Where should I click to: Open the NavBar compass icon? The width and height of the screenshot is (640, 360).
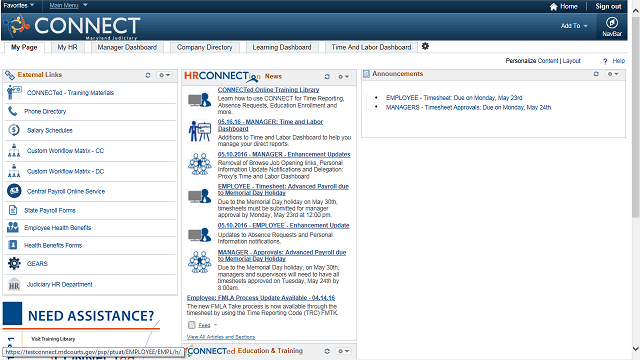point(611,23)
